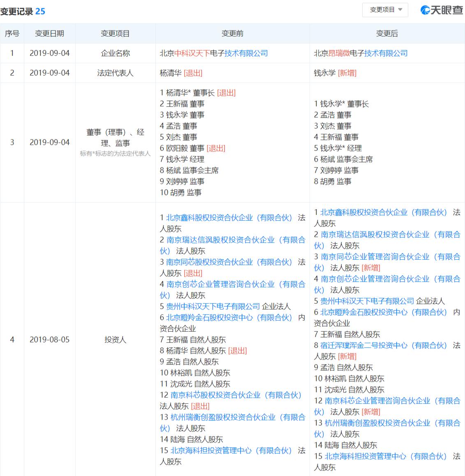
Task: Click the 钱永学 [新增] legal representative entry
Action: tap(335, 73)
